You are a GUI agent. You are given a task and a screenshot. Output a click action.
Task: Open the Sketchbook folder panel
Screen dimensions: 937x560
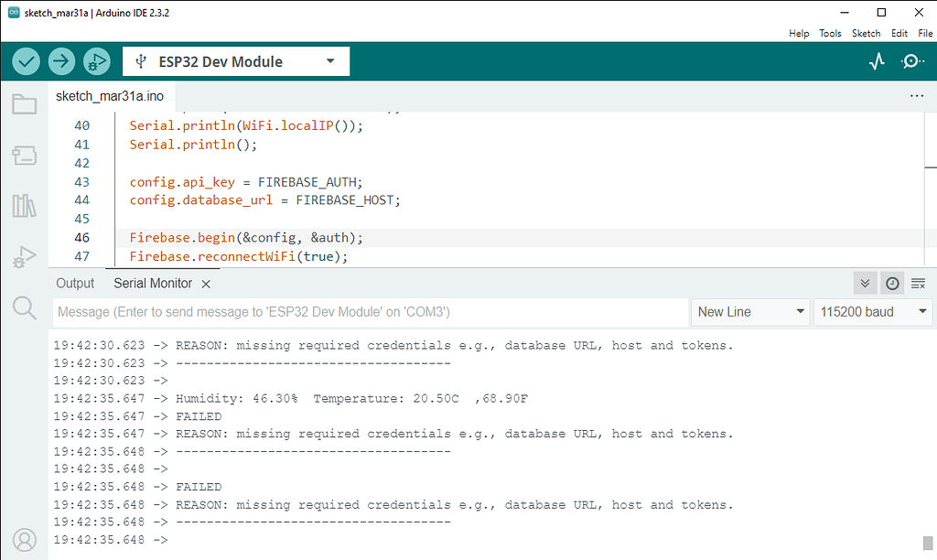(25, 104)
